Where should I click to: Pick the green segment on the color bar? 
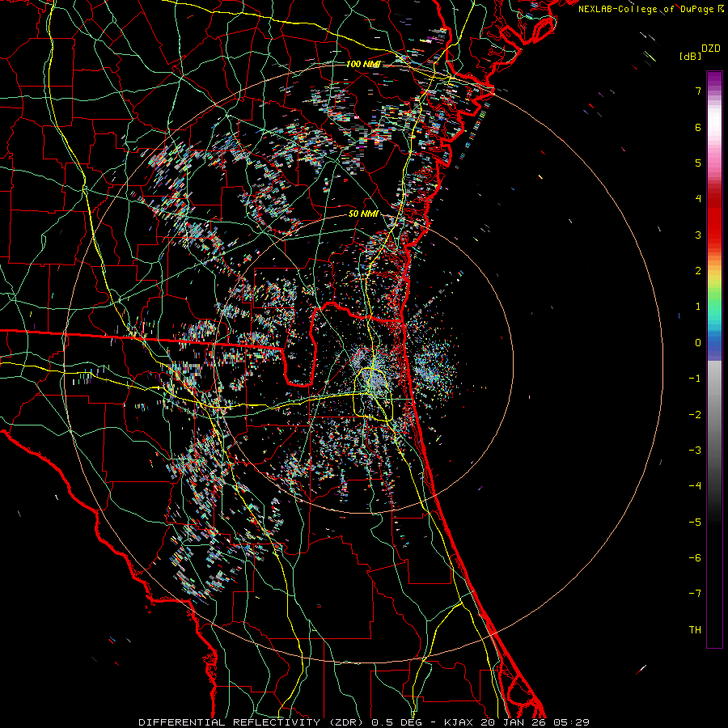coord(713,299)
